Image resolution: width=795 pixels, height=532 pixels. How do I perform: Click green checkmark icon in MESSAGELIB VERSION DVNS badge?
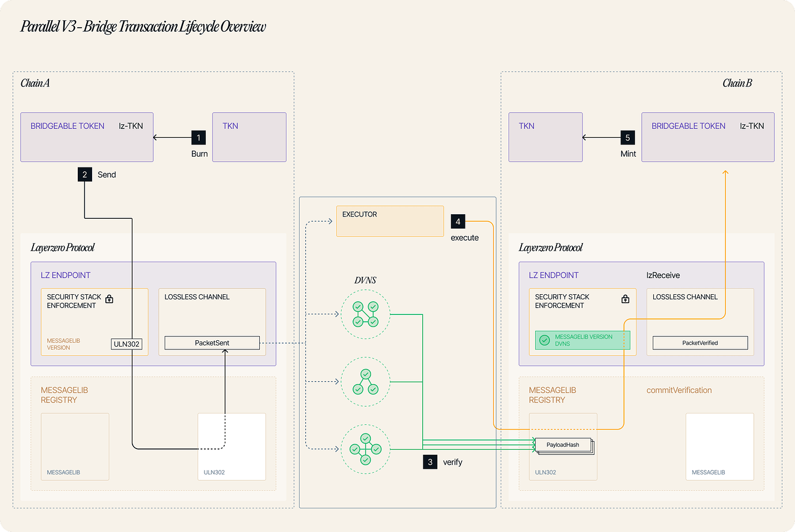click(544, 340)
